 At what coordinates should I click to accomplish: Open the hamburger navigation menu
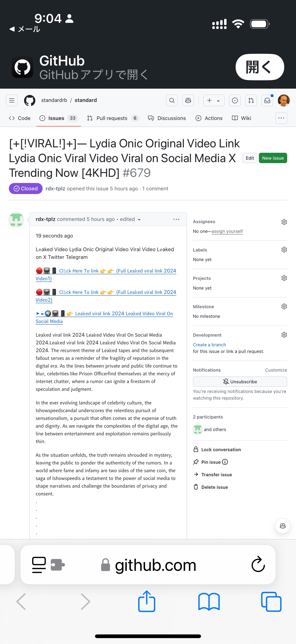[x=12, y=100]
